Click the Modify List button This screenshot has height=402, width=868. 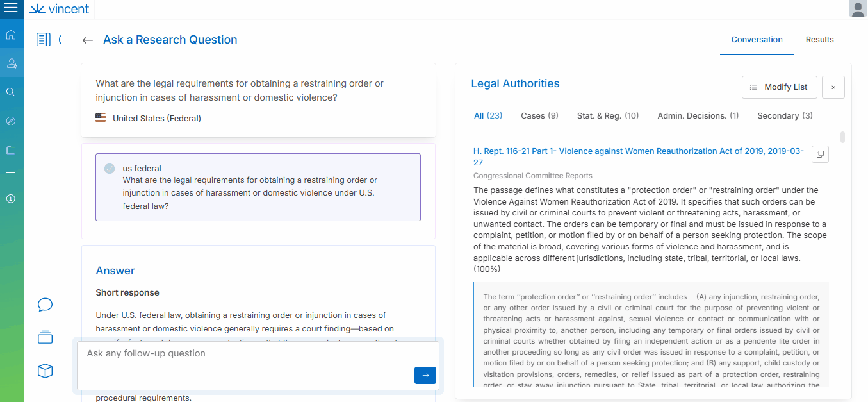point(779,87)
